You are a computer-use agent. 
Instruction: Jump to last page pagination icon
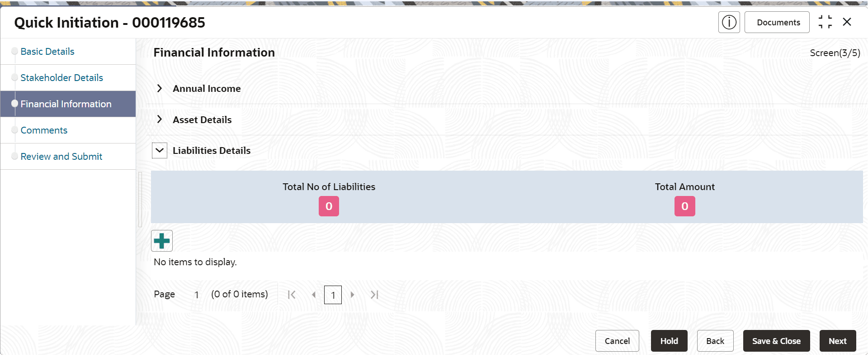pos(374,295)
